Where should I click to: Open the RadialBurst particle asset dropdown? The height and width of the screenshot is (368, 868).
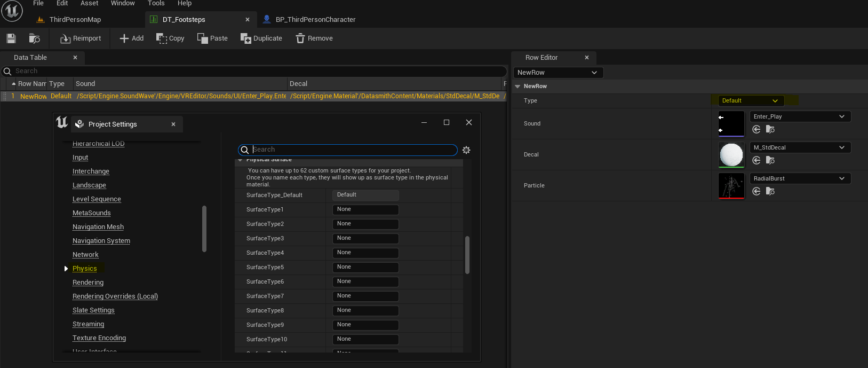pos(799,178)
